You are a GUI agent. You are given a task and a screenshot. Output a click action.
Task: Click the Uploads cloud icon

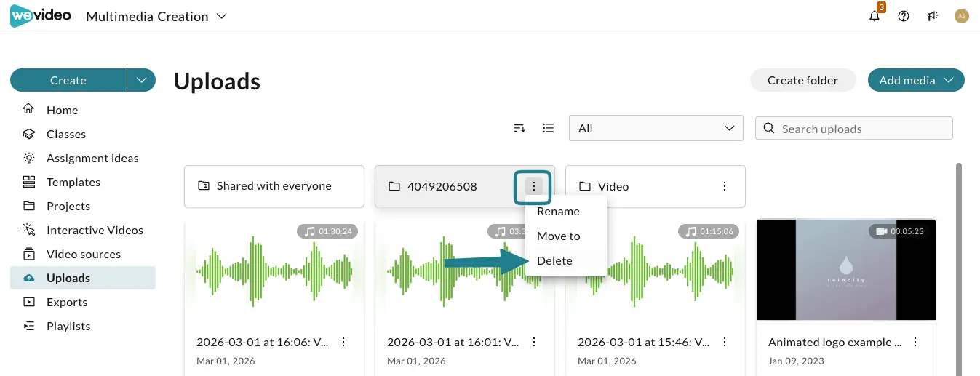point(28,278)
